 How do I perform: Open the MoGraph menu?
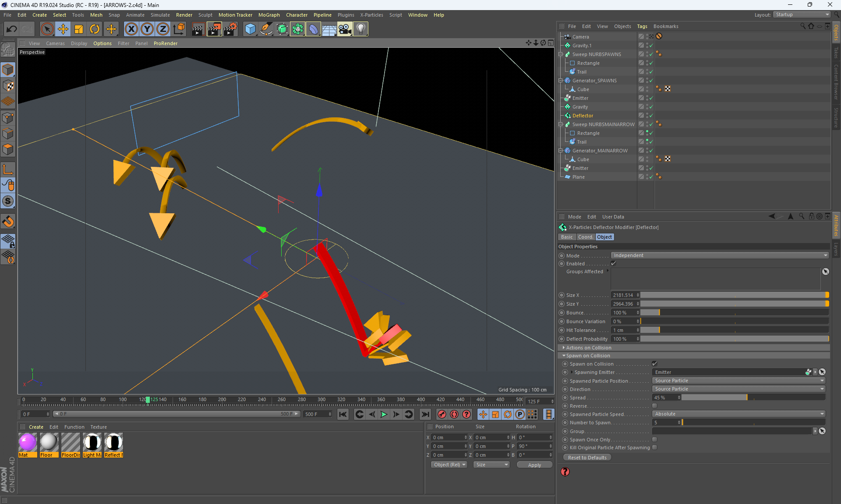(x=269, y=15)
